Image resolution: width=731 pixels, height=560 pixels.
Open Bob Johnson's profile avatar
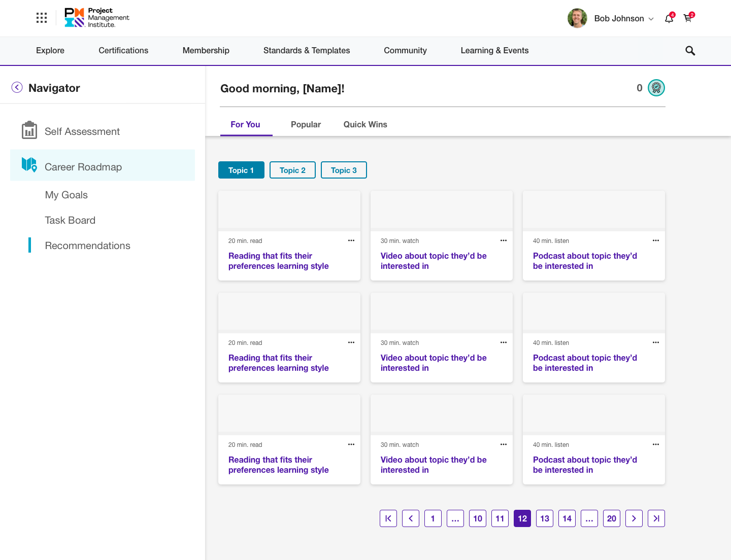577,18
